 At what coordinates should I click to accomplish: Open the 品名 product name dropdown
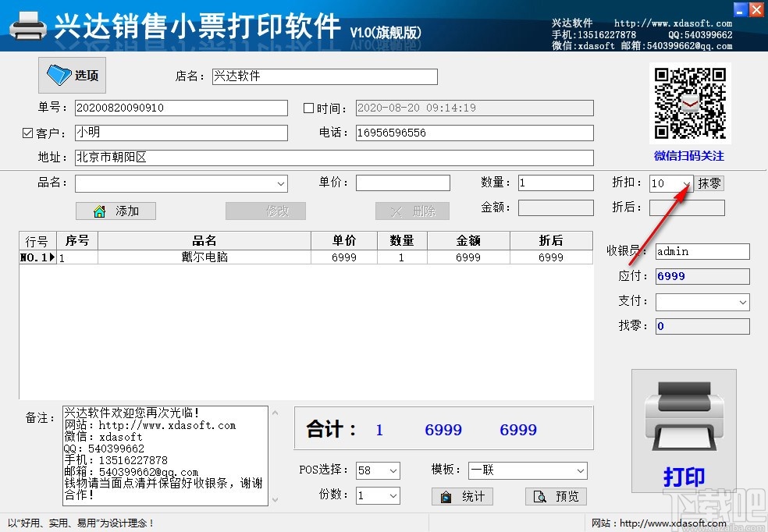[281, 183]
